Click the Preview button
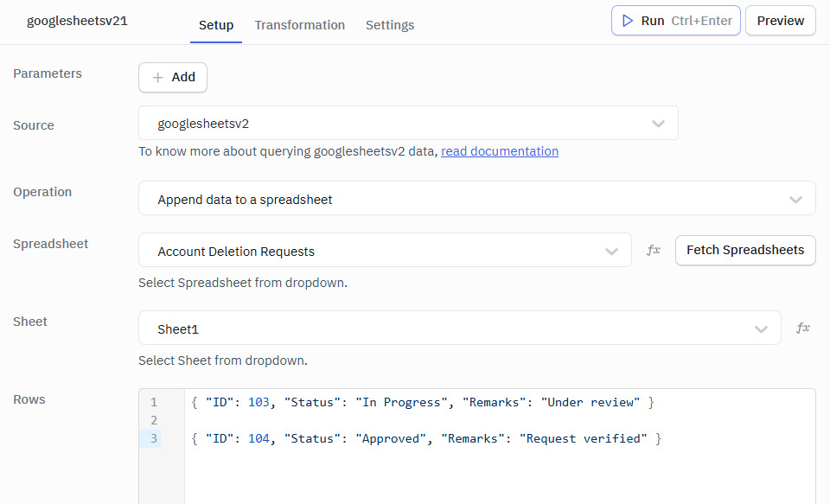 780,20
